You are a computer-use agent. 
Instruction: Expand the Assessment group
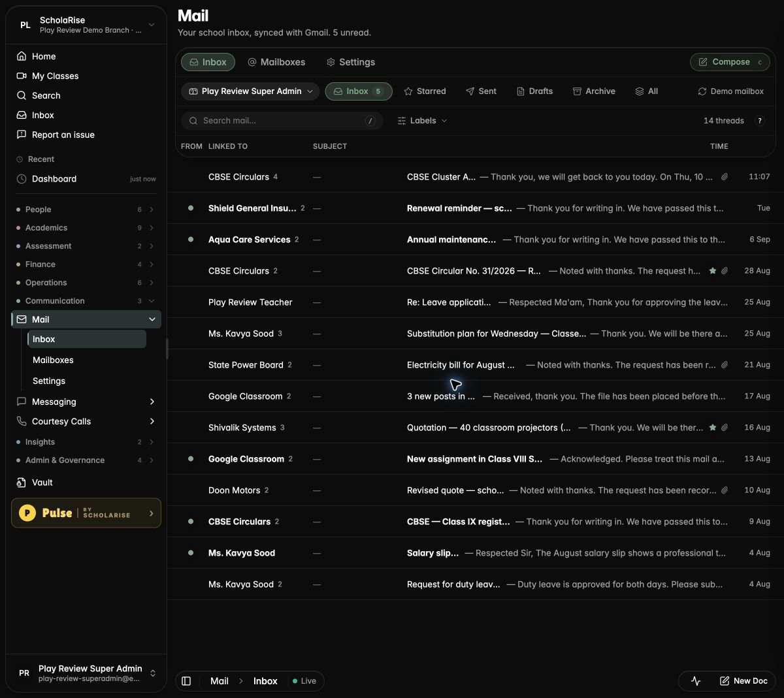coord(86,246)
